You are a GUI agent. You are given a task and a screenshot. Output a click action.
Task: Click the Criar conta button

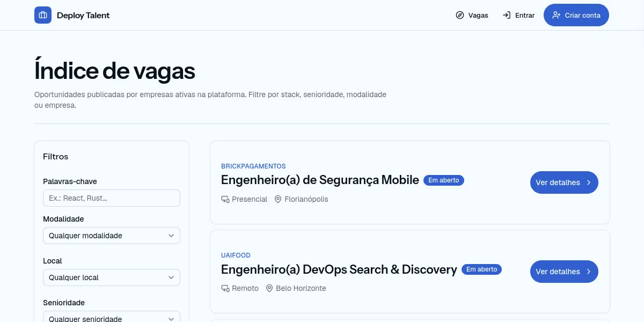[576, 15]
